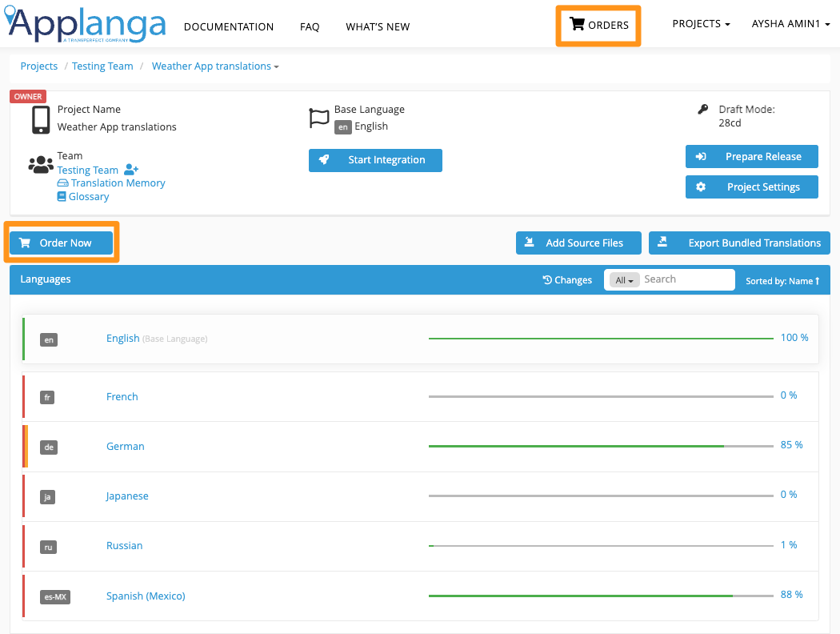Click the add-member icon beside Testing Team
This screenshot has width=840, height=634.
coord(131,169)
